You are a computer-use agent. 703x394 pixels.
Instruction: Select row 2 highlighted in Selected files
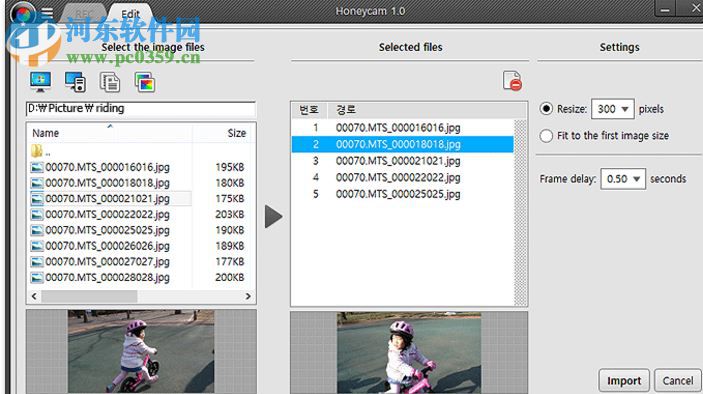pyautogui.click(x=402, y=144)
